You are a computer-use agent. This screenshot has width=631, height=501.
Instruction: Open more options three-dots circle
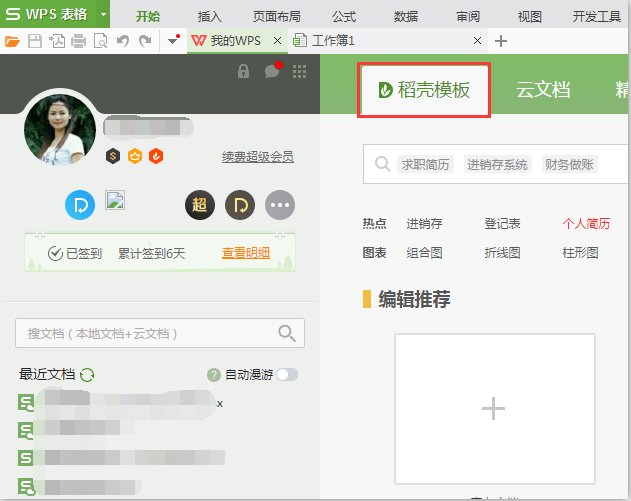[280, 205]
